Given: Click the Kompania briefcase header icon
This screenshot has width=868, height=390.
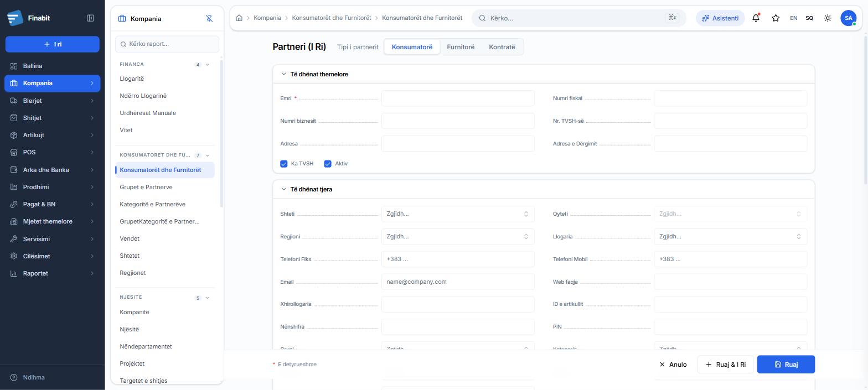Looking at the screenshot, I should (122, 18).
